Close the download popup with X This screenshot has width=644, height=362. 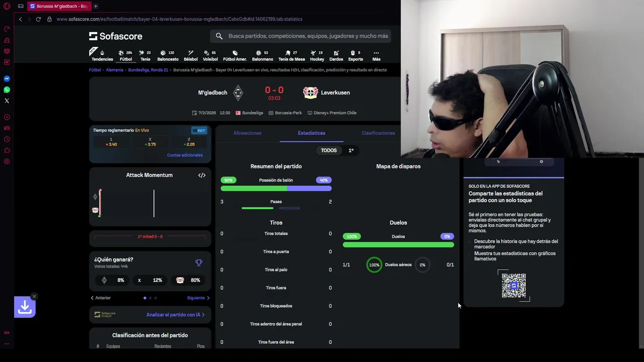click(x=34, y=296)
